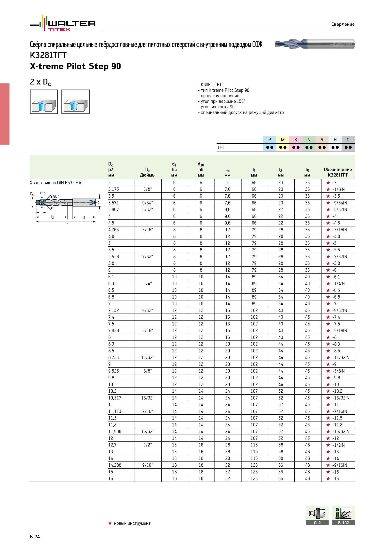
Task: Click the red star beside designation -8.3
Action: [x=328, y=344]
